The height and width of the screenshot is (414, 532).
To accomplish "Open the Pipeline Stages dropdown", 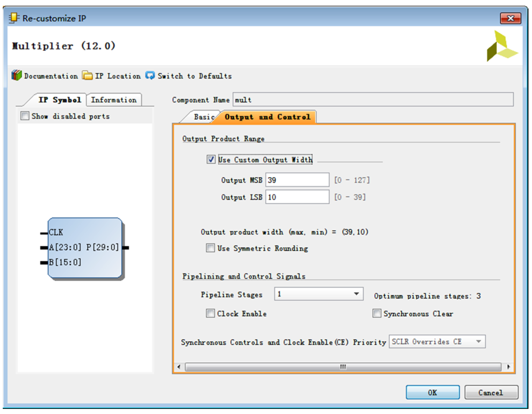I will (356, 294).
